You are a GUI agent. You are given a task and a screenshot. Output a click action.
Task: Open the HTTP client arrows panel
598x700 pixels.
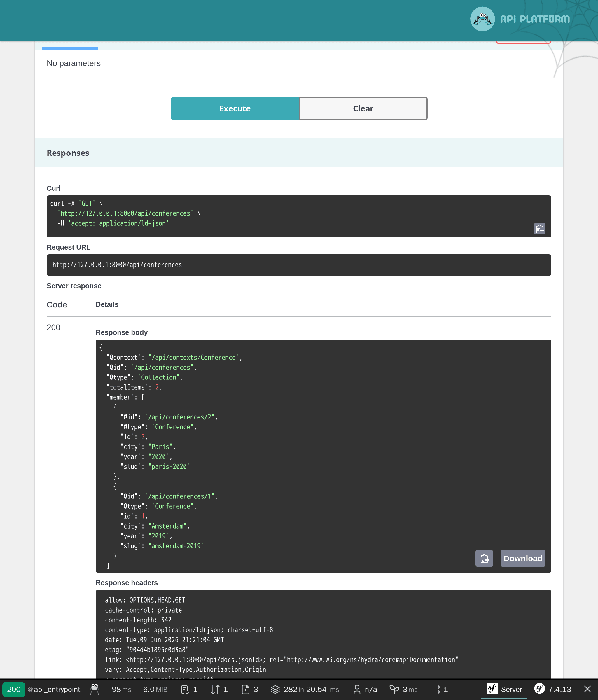[x=219, y=689]
